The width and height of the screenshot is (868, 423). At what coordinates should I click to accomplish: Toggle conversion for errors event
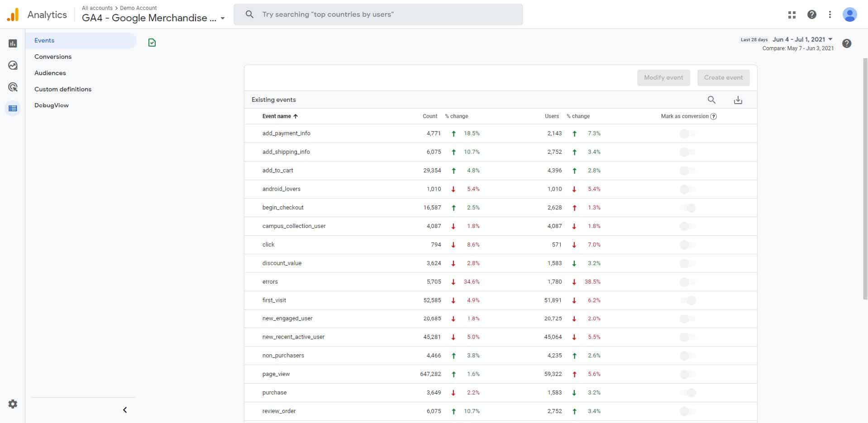click(x=687, y=282)
